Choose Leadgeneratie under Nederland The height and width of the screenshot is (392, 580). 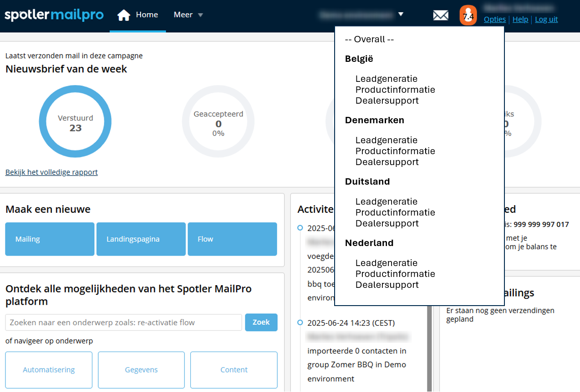click(x=386, y=263)
